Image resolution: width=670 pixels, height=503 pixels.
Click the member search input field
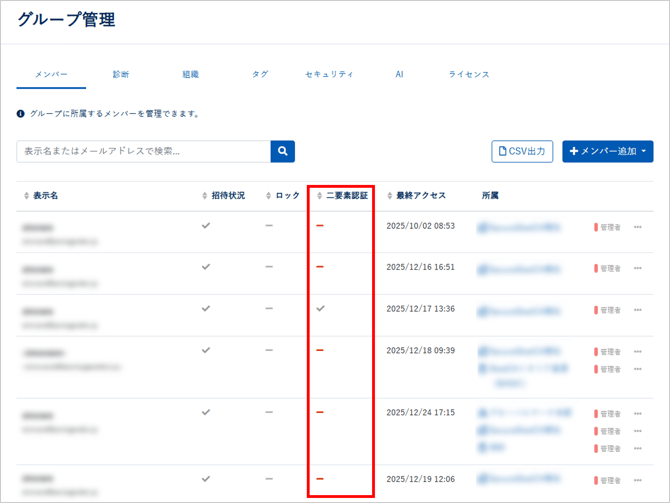143,151
